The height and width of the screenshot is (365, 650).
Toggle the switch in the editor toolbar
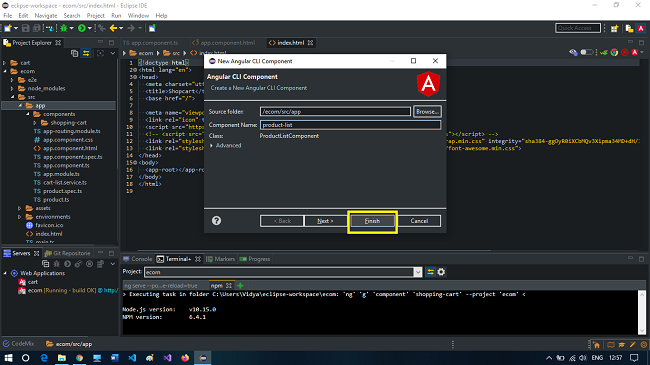click(x=586, y=52)
